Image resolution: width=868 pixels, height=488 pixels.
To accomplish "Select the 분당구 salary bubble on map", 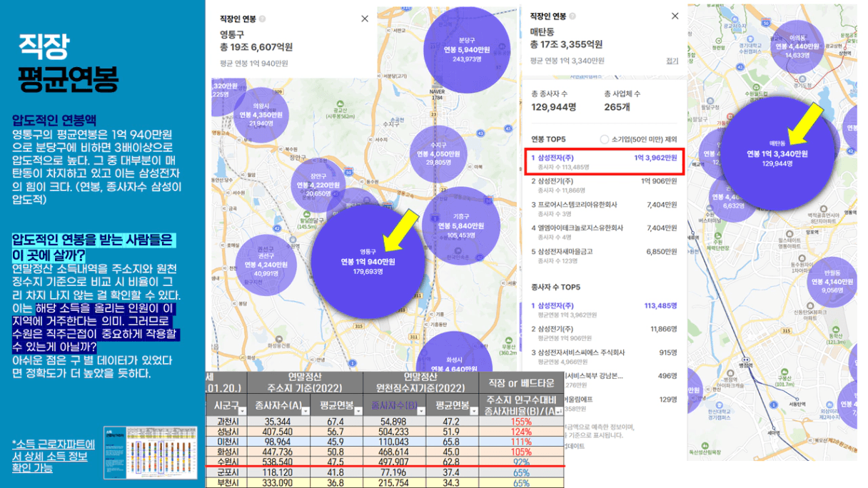I will 466,49.
